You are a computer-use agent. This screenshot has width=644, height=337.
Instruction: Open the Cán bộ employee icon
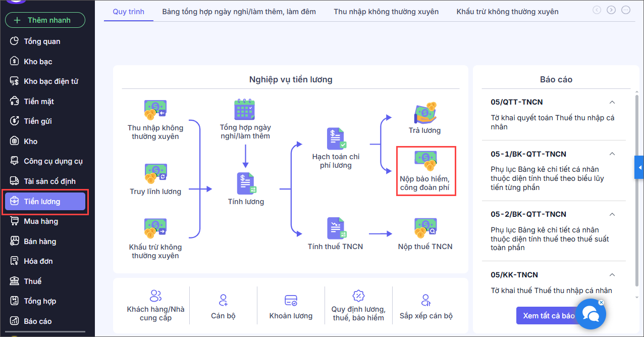(223, 300)
